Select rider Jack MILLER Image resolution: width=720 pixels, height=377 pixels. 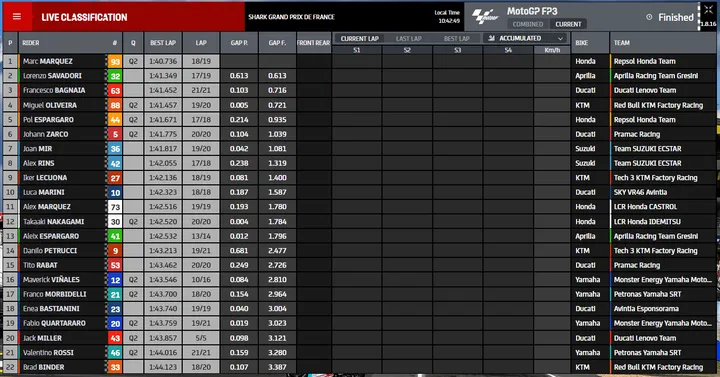(x=42, y=338)
